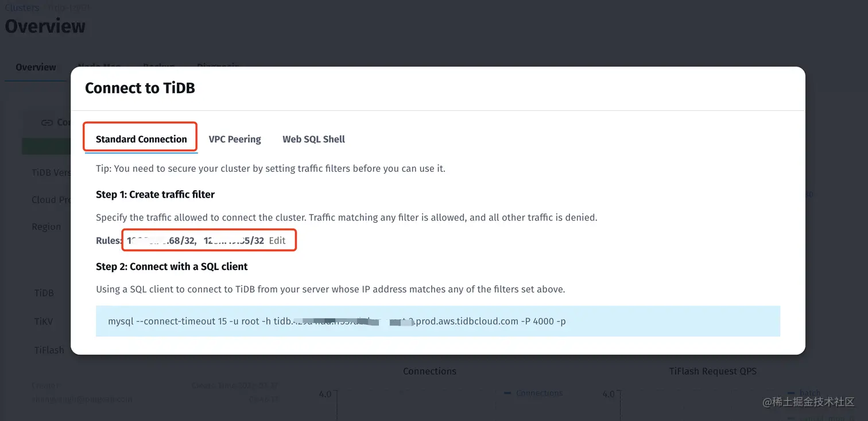Click the Region label in background page
The width and height of the screenshot is (868, 421).
tap(46, 226)
